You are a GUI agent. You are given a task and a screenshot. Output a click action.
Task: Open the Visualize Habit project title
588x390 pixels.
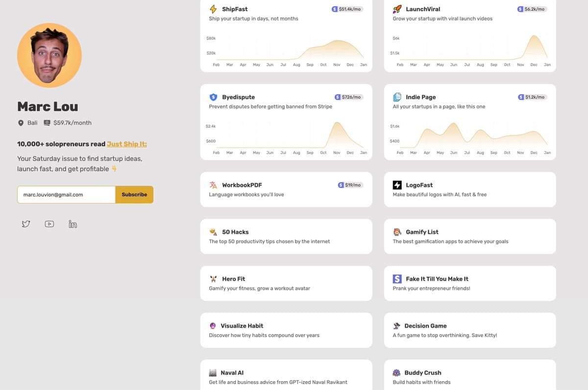point(242,326)
